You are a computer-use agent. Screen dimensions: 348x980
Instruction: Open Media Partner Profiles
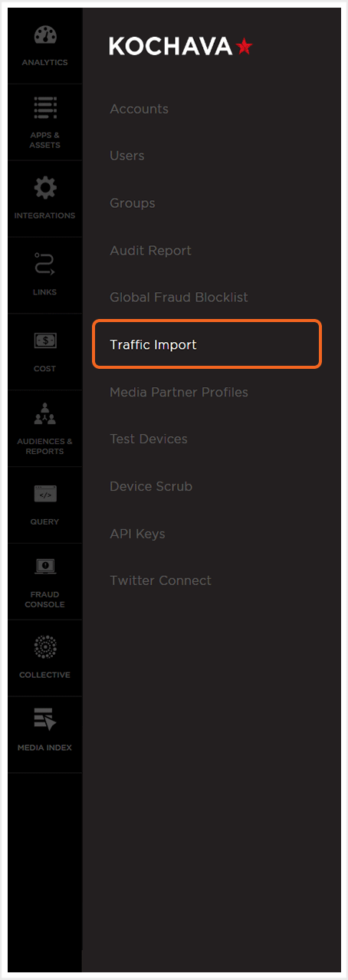pyautogui.click(x=179, y=392)
